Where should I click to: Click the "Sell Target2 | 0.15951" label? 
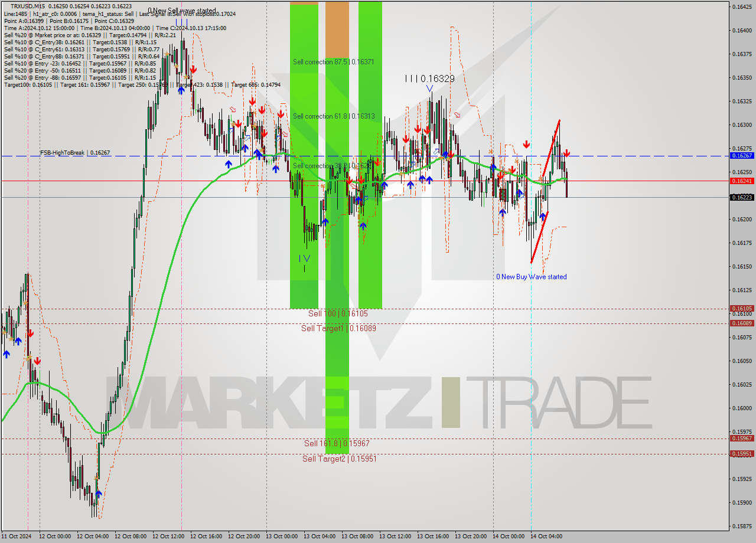click(339, 459)
